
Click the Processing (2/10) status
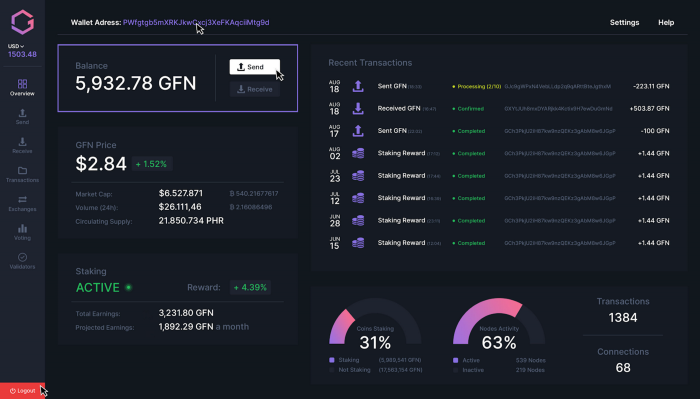[476, 86]
